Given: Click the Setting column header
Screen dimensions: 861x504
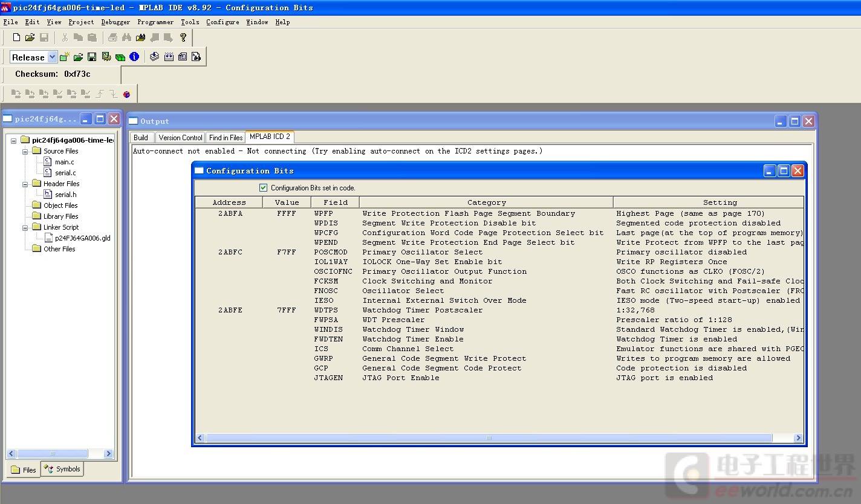Looking at the screenshot, I should 709,202.
